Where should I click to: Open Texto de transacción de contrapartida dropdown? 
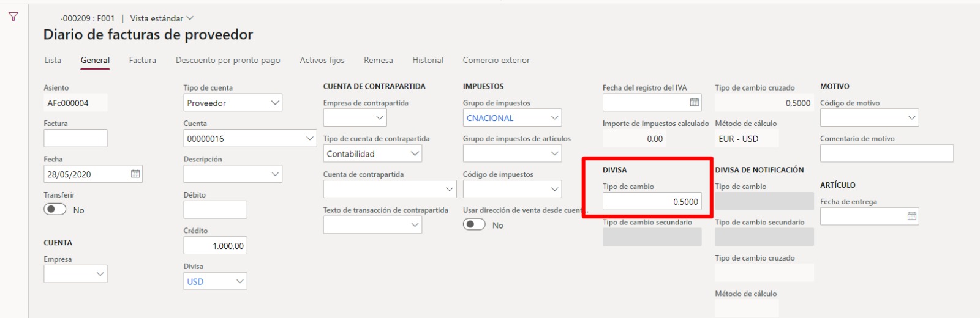[415, 225]
